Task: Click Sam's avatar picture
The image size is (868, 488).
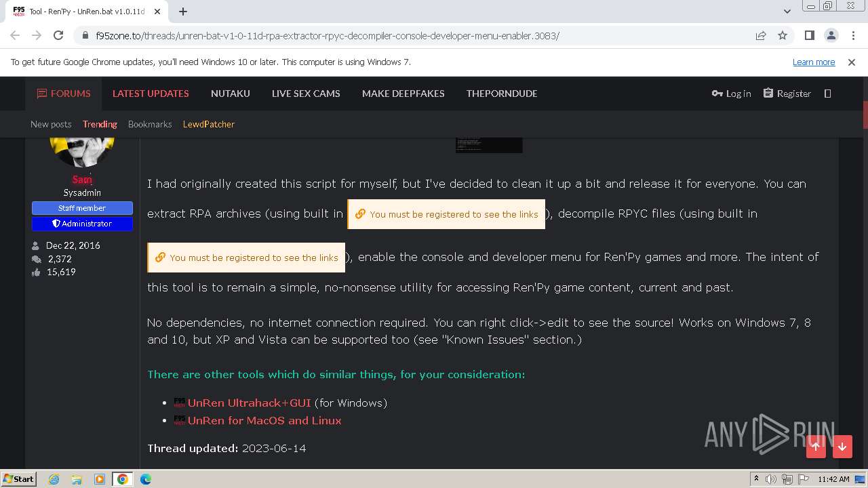Action: coord(82,152)
